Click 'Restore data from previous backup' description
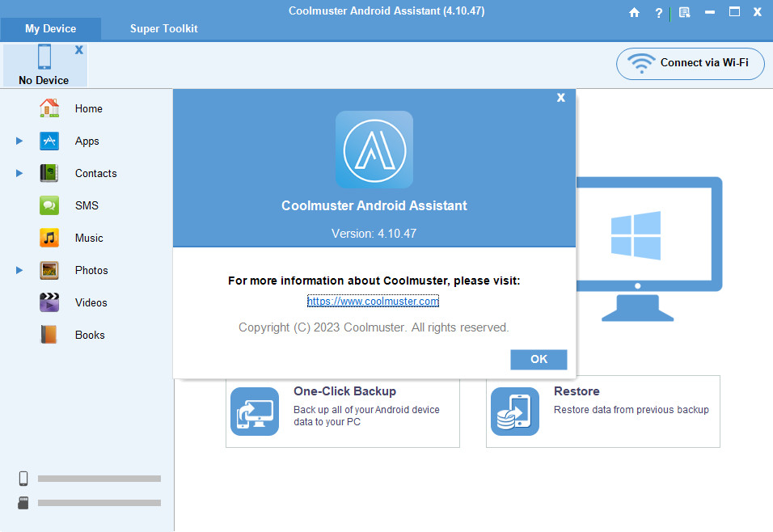The height and width of the screenshot is (532, 773). [631, 410]
